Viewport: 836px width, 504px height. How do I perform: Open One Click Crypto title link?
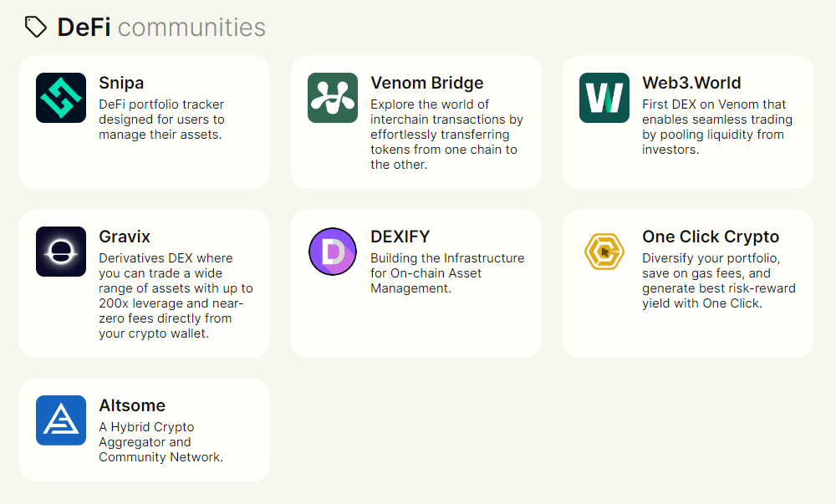coord(711,237)
